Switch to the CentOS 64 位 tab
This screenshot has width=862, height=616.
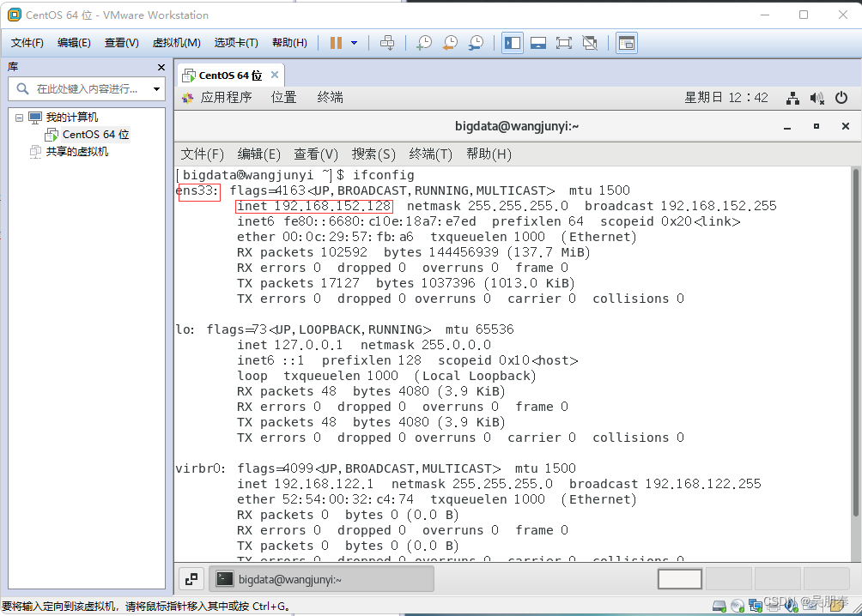click(230, 75)
